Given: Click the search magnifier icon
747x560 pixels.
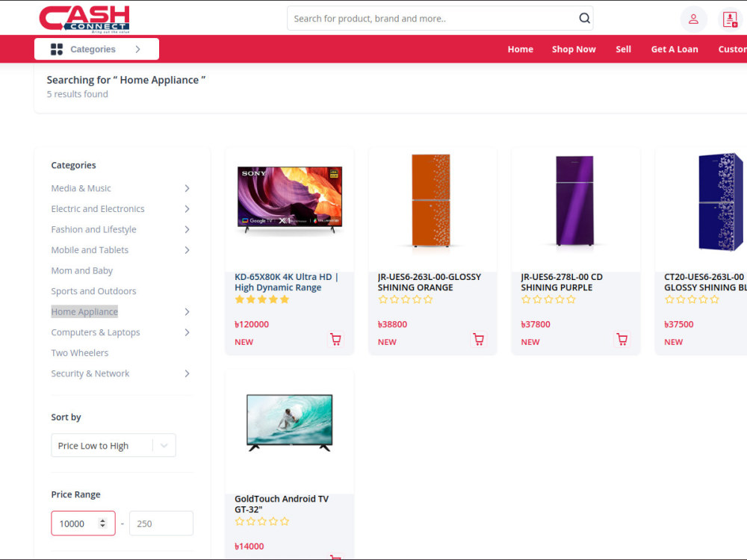Looking at the screenshot, I should 584,18.
